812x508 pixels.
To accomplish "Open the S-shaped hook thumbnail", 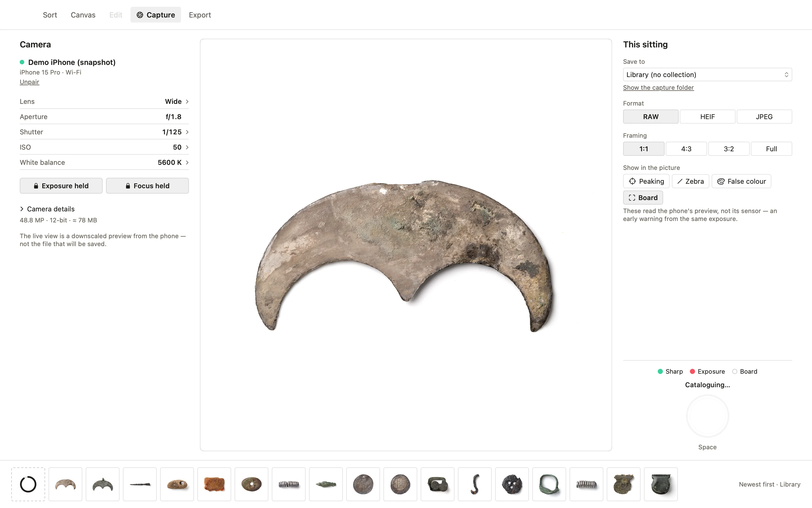I will [475, 484].
